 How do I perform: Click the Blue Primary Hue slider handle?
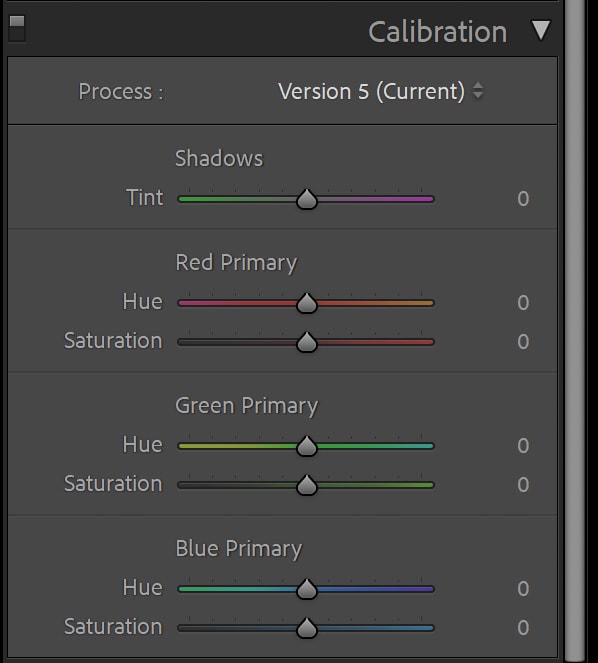point(307,589)
